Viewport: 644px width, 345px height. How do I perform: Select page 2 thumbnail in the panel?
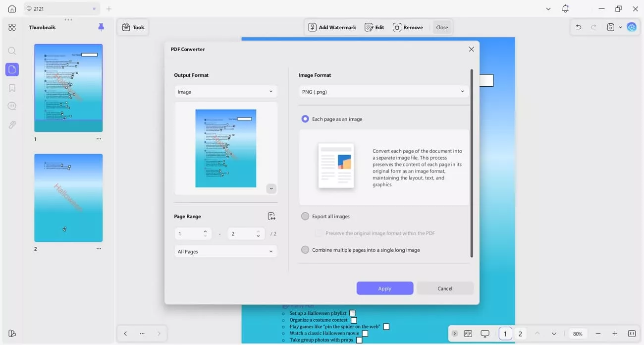tap(68, 197)
